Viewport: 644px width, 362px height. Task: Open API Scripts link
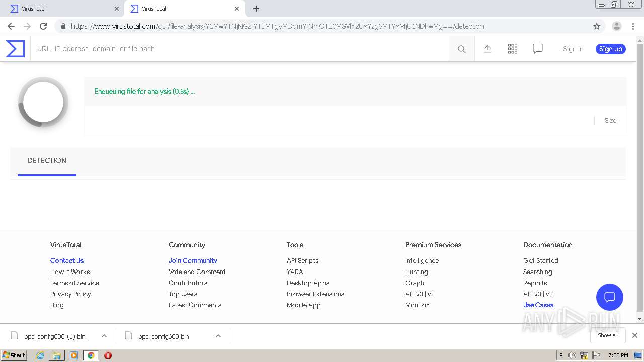point(302,260)
